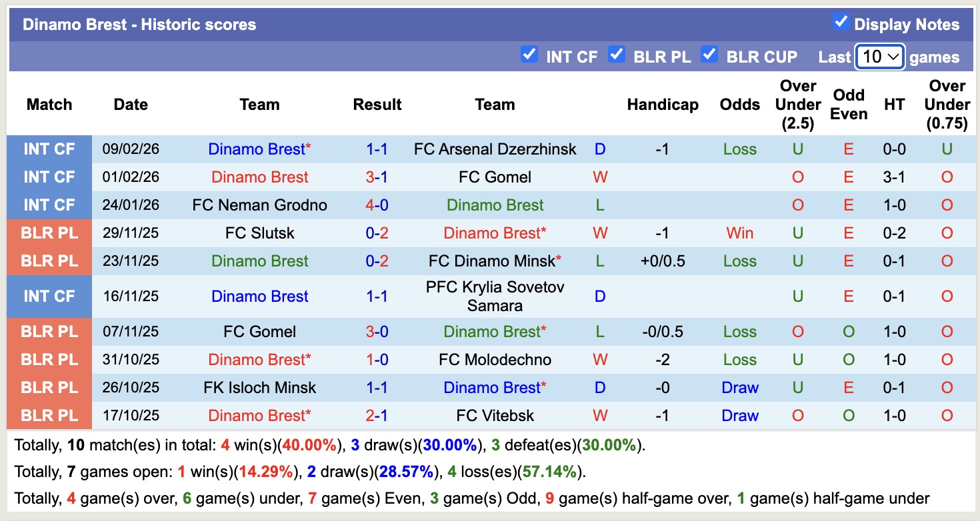The width and height of the screenshot is (980, 521).
Task: Click the INT CF badge for 09/02/26
Action: click(49, 149)
